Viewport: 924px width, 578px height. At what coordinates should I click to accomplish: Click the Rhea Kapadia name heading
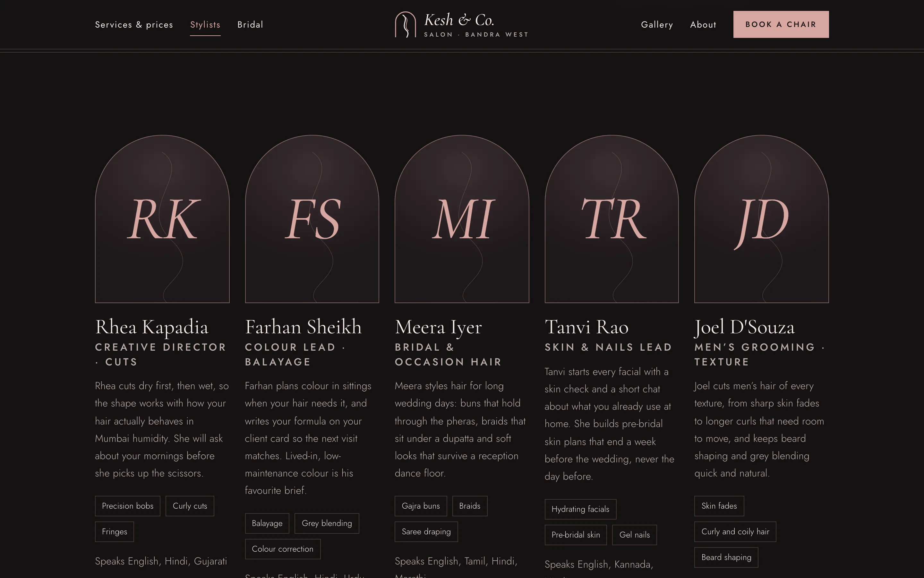click(151, 327)
